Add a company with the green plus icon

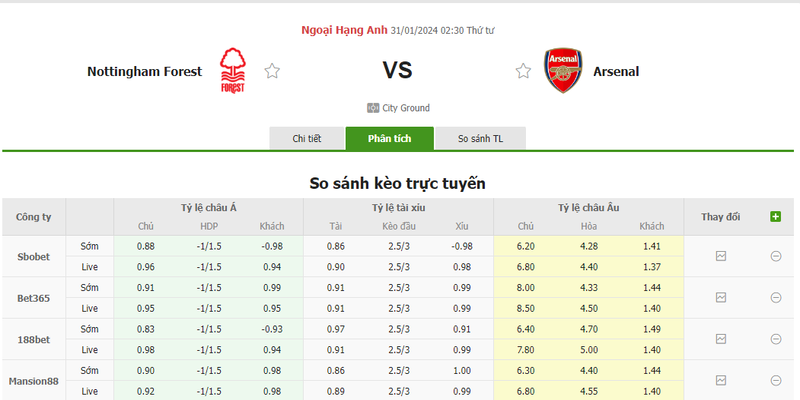[x=776, y=217]
